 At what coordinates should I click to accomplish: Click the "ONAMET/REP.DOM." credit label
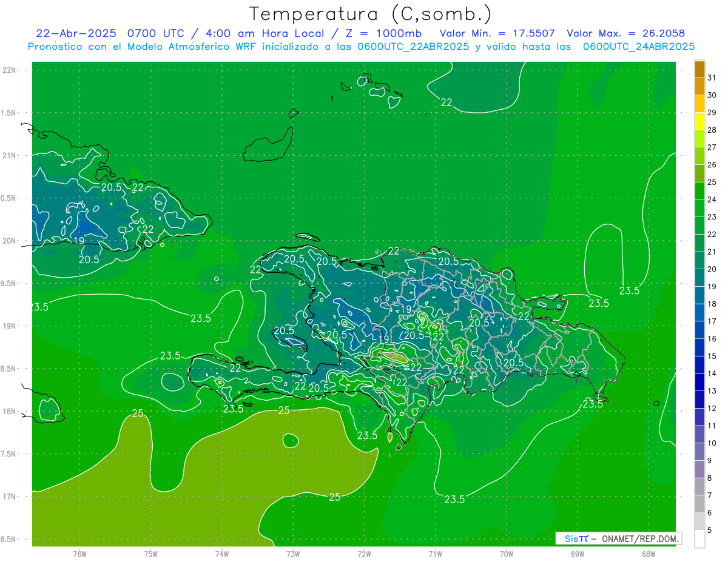(x=639, y=538)
